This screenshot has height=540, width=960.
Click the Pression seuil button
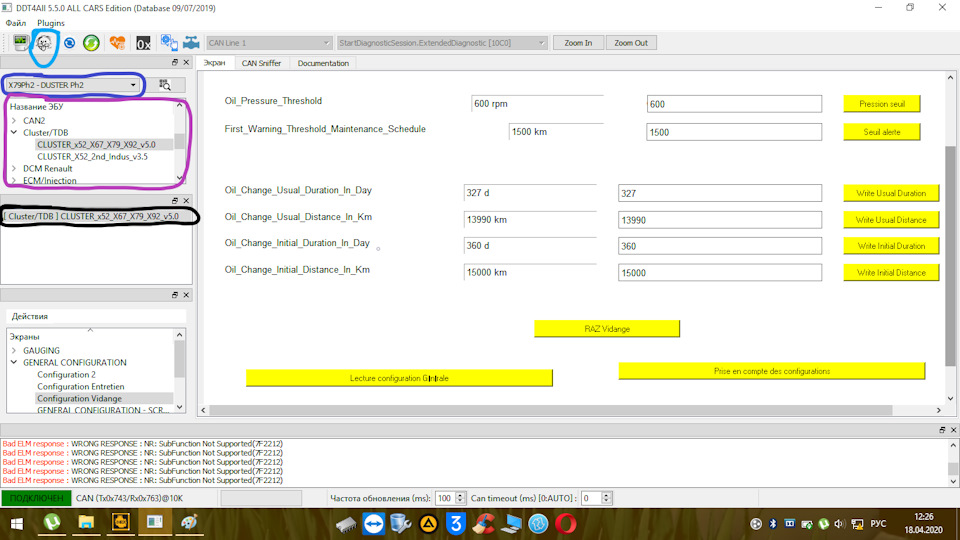click(882, 104)
